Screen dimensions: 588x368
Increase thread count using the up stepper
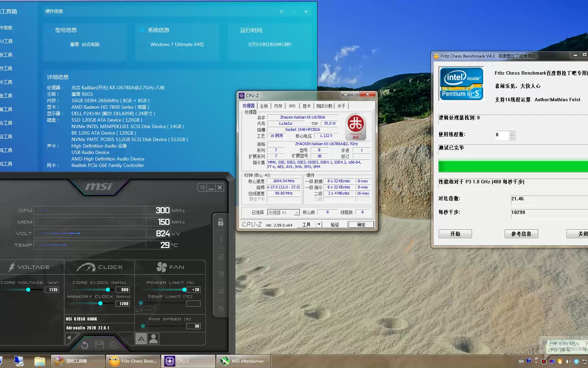pyautogui.click(x=512, y=133)
